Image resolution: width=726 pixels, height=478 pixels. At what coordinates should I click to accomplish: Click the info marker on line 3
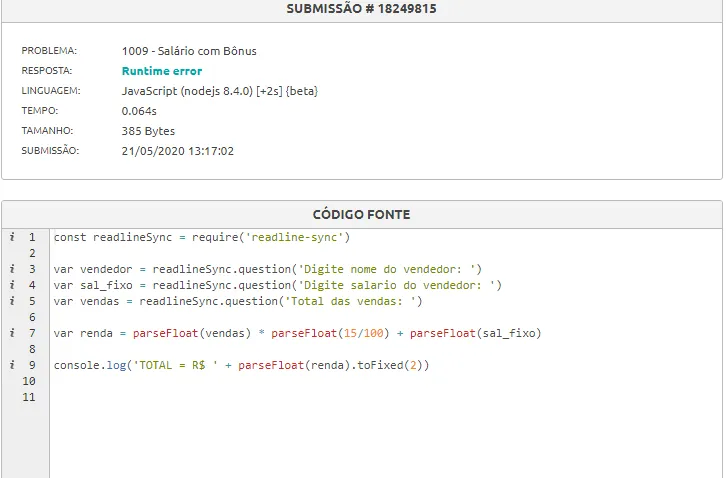click(x=11, y=270)
